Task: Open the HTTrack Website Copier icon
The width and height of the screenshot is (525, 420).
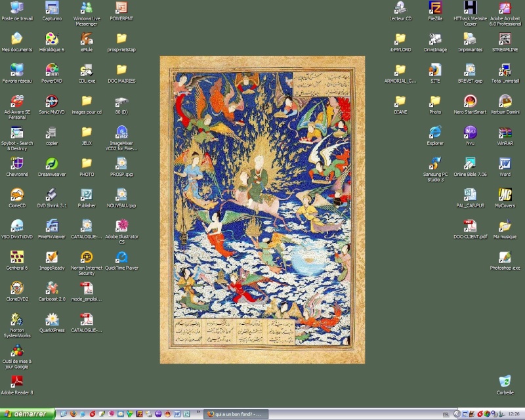Action: (470, 13)
